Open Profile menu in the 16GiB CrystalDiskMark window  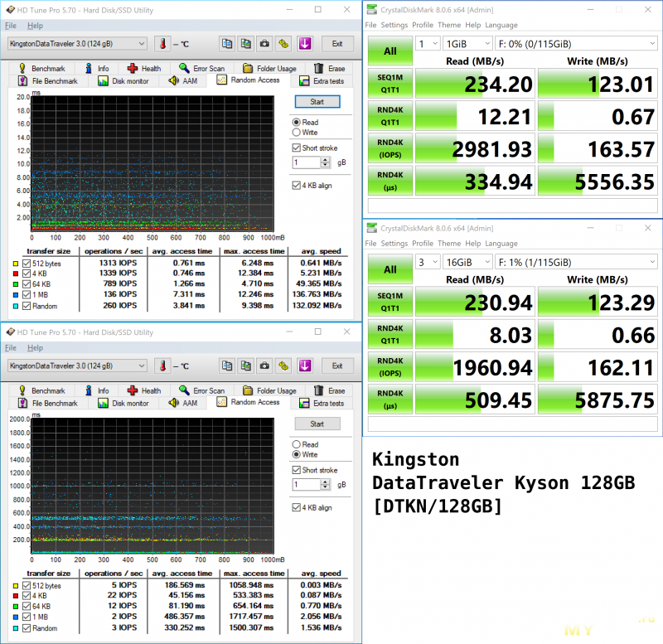423,243
